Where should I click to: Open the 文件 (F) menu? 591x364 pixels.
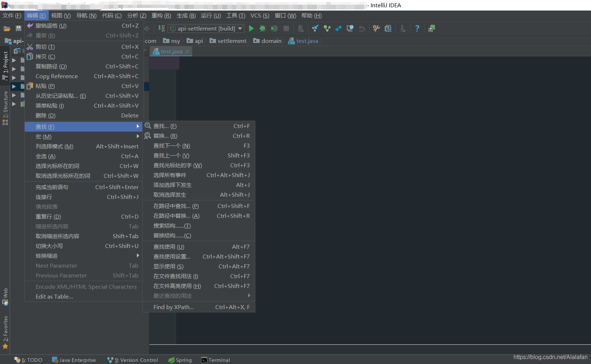(12, 16)
